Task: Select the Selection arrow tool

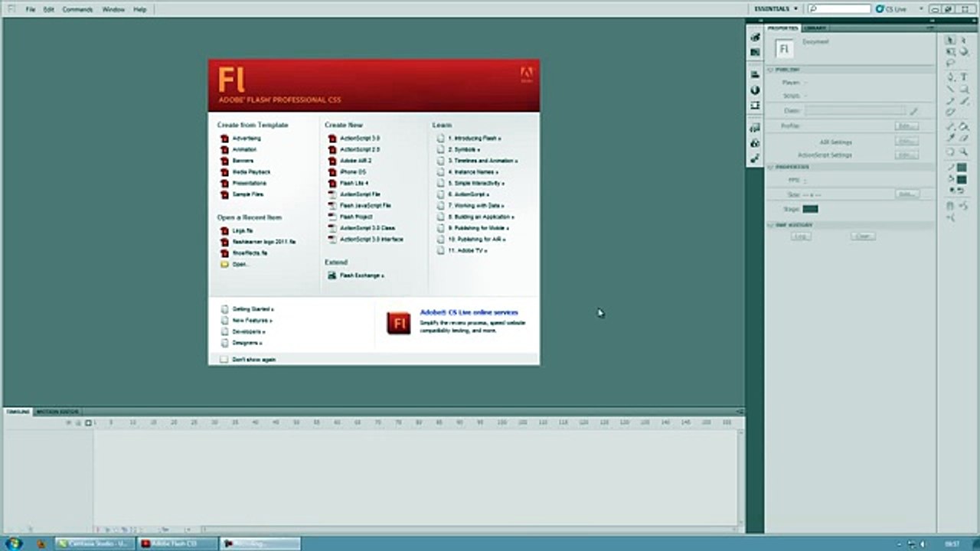Action: 950,40
